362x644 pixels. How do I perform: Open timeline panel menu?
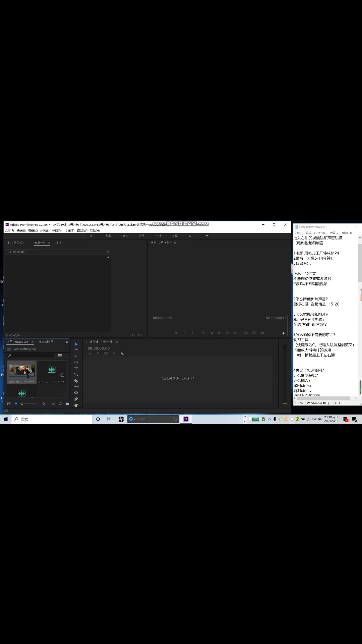(117, 342)
